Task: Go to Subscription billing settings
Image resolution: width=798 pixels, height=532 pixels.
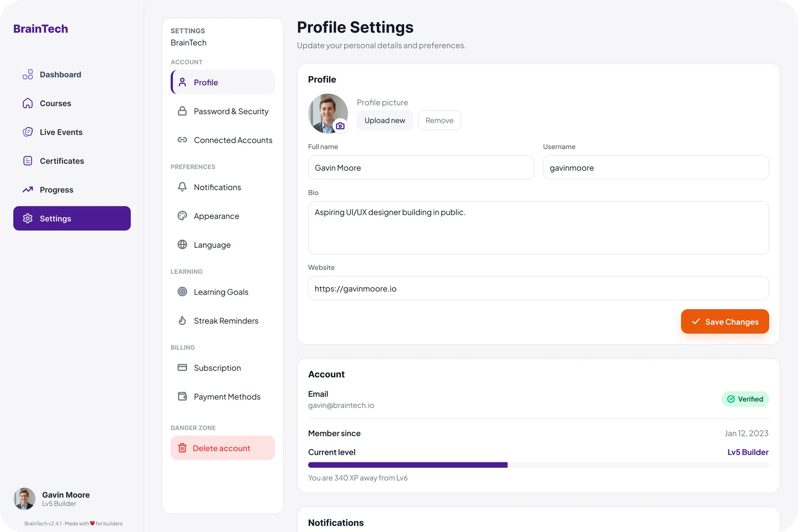Action: tap(223, 368)
